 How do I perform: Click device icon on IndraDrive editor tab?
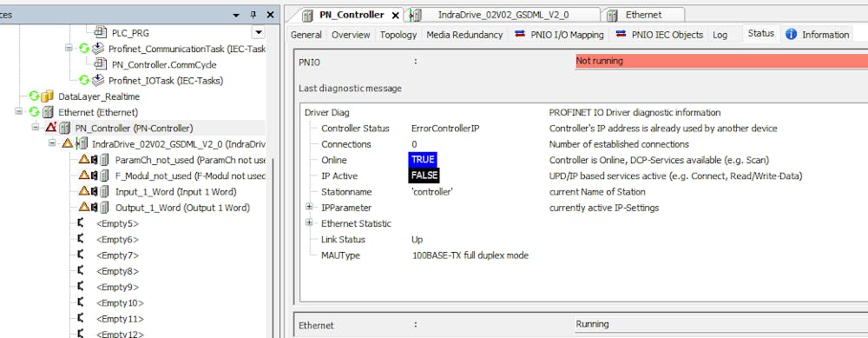(x=416, y=15)
